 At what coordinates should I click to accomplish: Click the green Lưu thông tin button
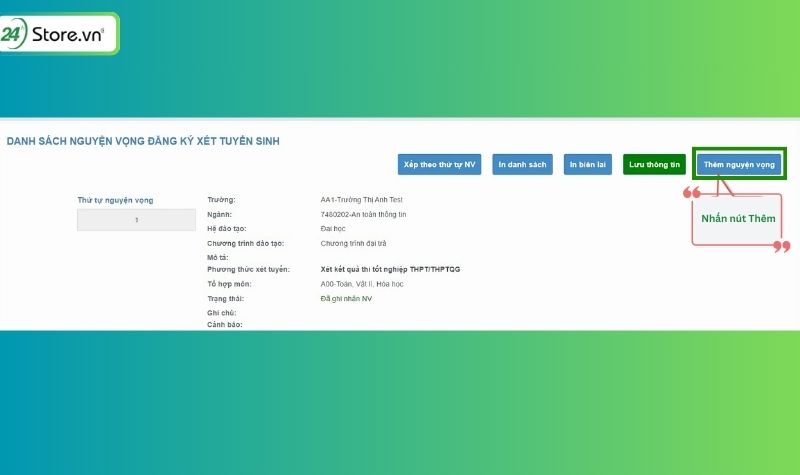pyautogui.click(x=654, y=164)
